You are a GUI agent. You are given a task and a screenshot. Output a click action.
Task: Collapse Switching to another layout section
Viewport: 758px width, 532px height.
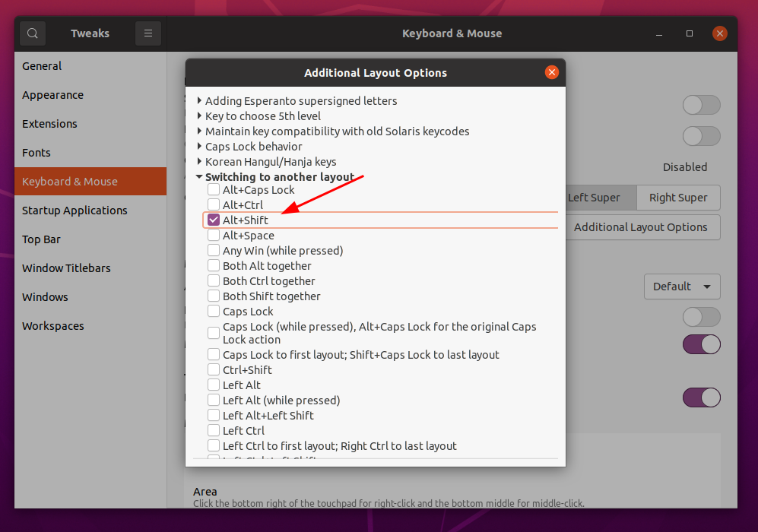click(x=199, y=177)
